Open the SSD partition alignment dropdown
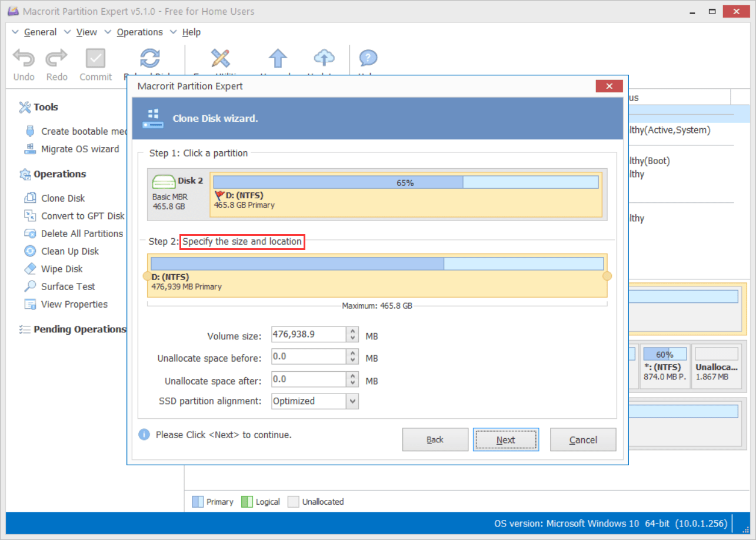The width and height of the screenshot is (756, 540). tap(352, 401)
